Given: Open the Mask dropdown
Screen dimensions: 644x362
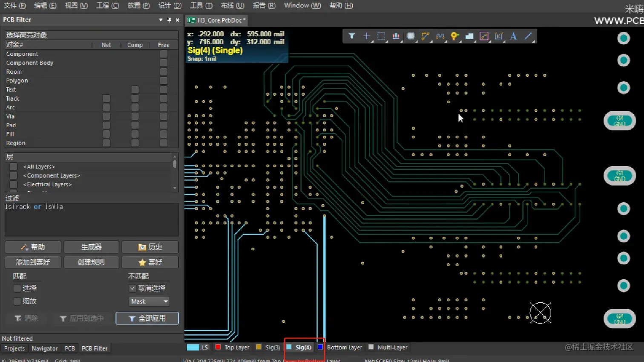Looking at the screenshot, I should click(x=149, y=301).
